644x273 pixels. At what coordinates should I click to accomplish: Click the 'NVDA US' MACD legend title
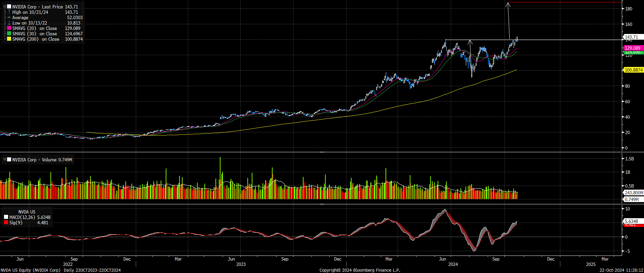point(27,212)
